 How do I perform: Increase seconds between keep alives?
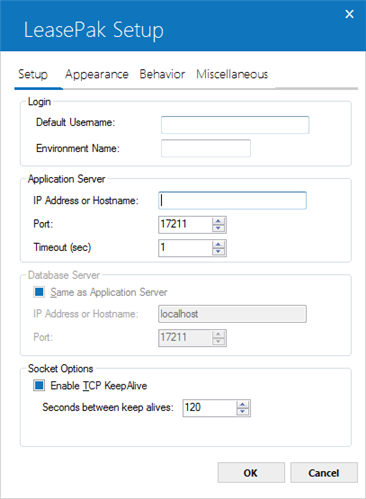point(243,404)
